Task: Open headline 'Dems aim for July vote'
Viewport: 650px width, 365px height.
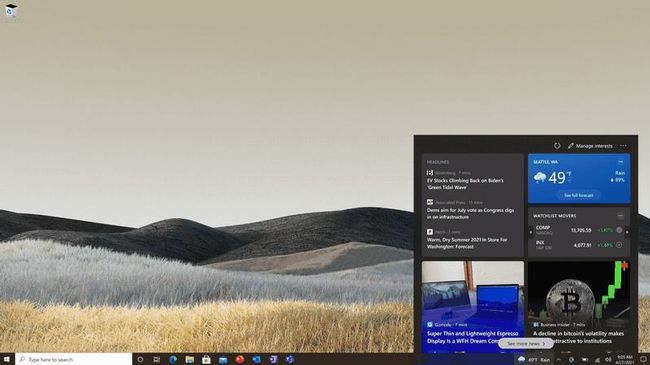Action: click(x=470, y=214)
